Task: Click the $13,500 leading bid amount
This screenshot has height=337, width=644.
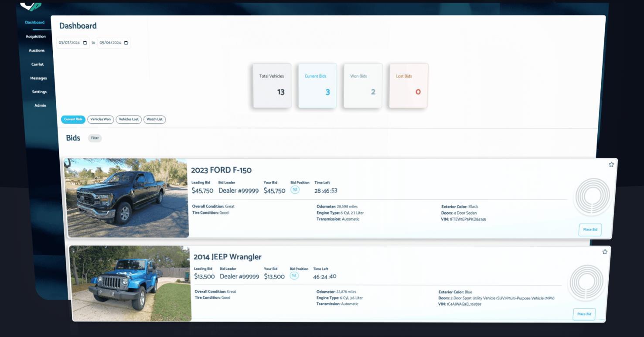Action: coord(204,276)
